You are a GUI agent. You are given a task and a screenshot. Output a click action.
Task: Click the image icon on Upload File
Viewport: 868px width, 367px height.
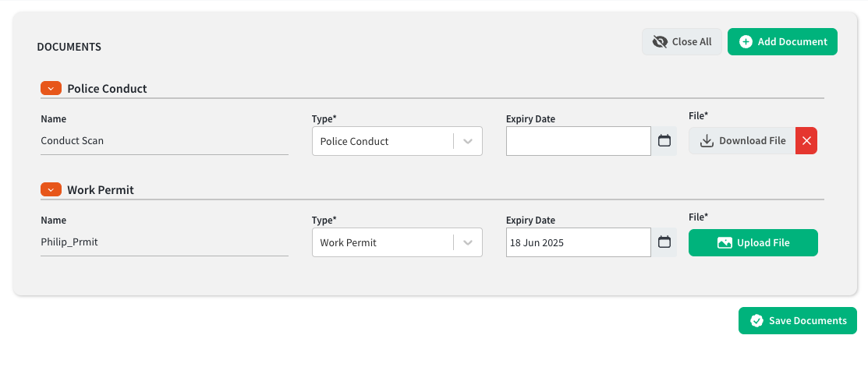click(x=725, y=242)
